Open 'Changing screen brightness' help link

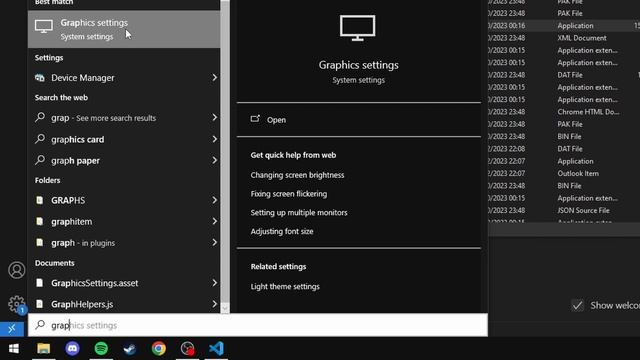[297, 175]
